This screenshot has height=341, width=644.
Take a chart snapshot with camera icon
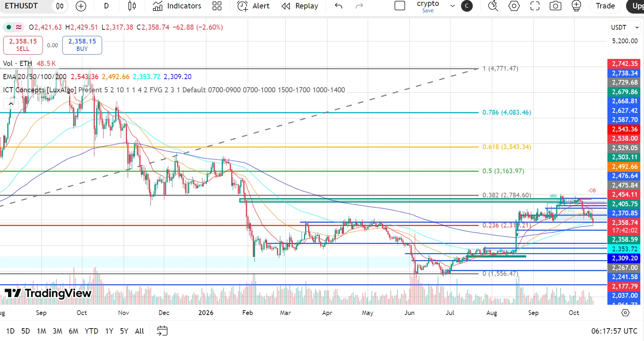point(555,6)
